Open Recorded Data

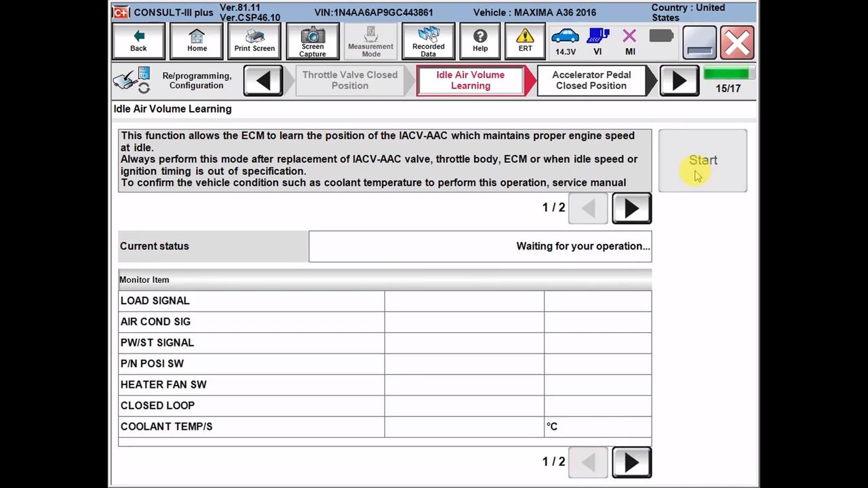pyautogui.click(x=428, y=42)
